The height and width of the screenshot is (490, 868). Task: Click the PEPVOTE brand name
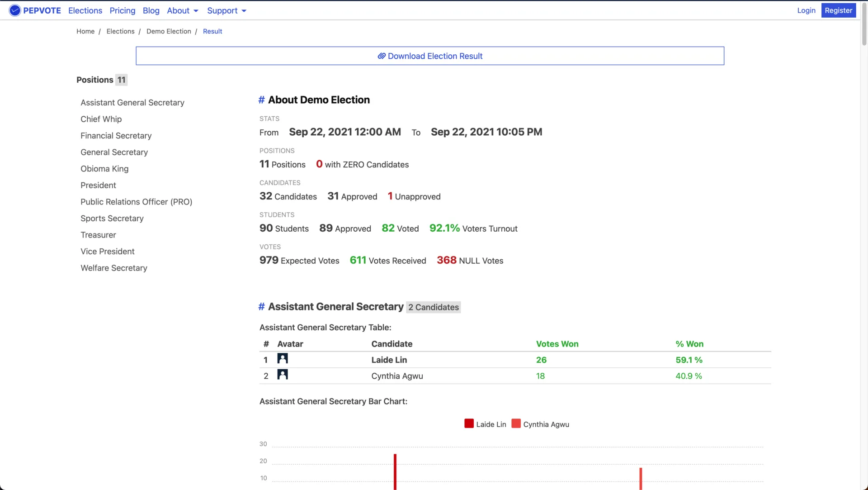(x=42, y=10)
